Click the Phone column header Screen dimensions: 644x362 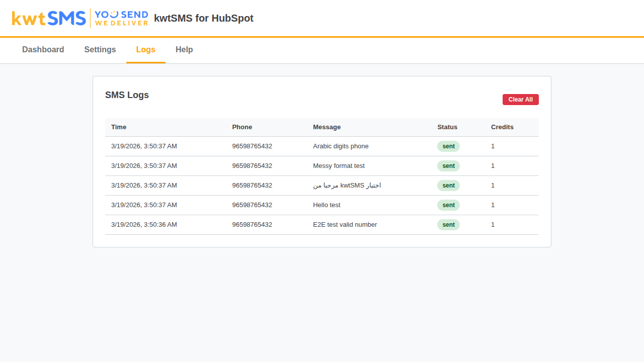click(242, 127)
